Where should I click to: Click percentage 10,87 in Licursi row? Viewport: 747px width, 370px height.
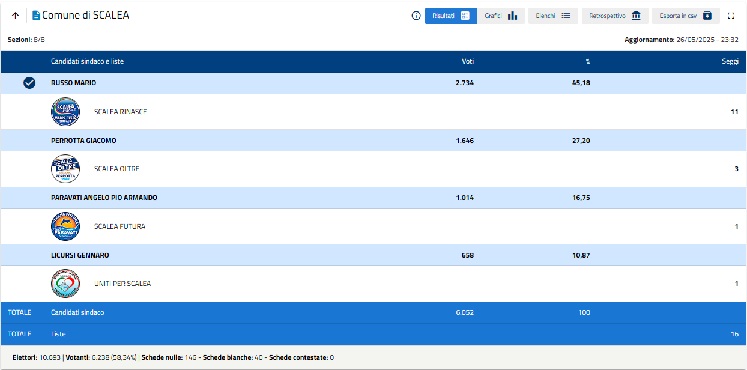pyautogui.click(x=581, y=255)
